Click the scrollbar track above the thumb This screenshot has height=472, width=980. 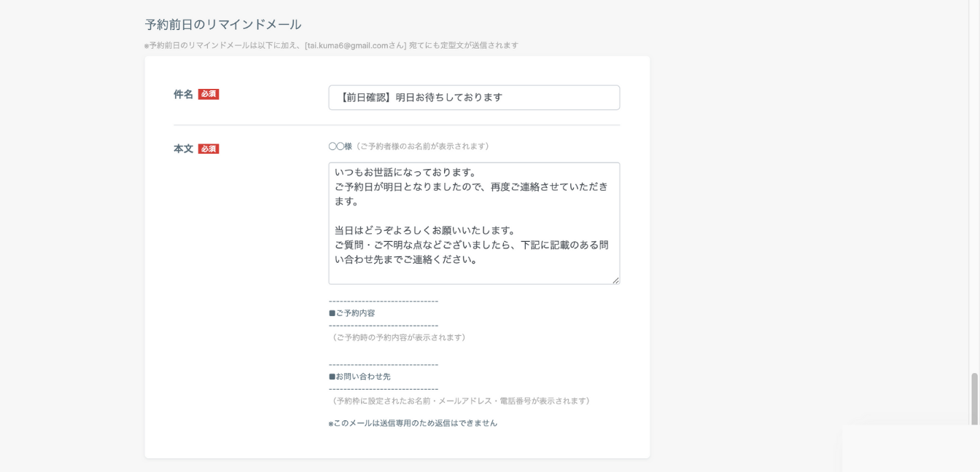click(974, 182)
